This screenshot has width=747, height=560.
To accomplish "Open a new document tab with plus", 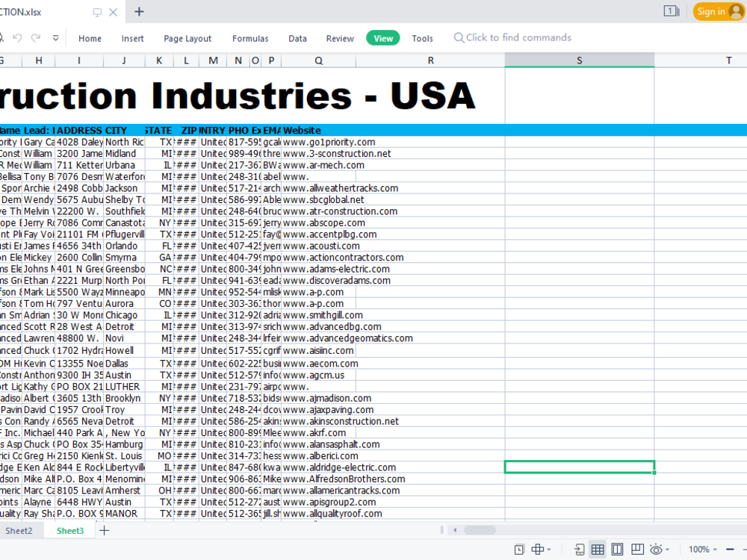I will (139, 12).
